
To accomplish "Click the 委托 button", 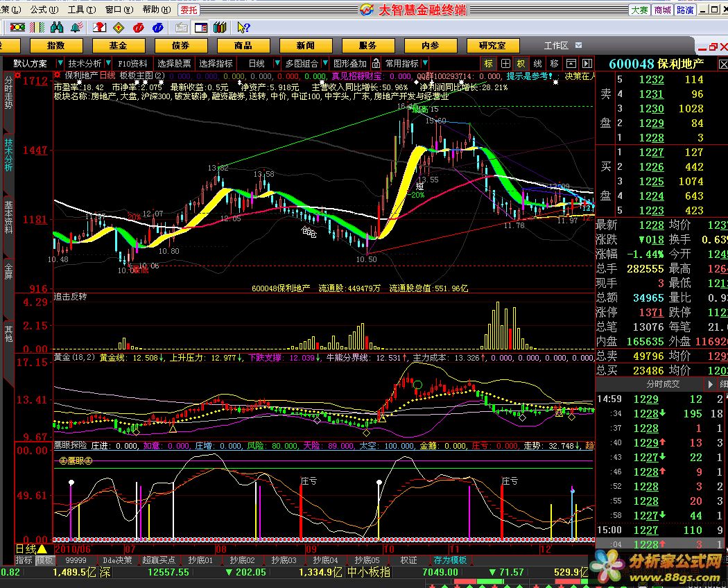I will point(189,10).
